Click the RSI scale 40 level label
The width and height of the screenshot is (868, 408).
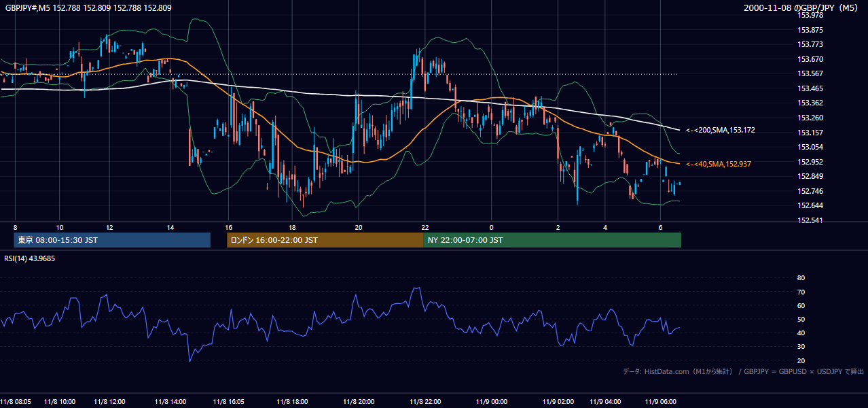(x=801, y=333)
